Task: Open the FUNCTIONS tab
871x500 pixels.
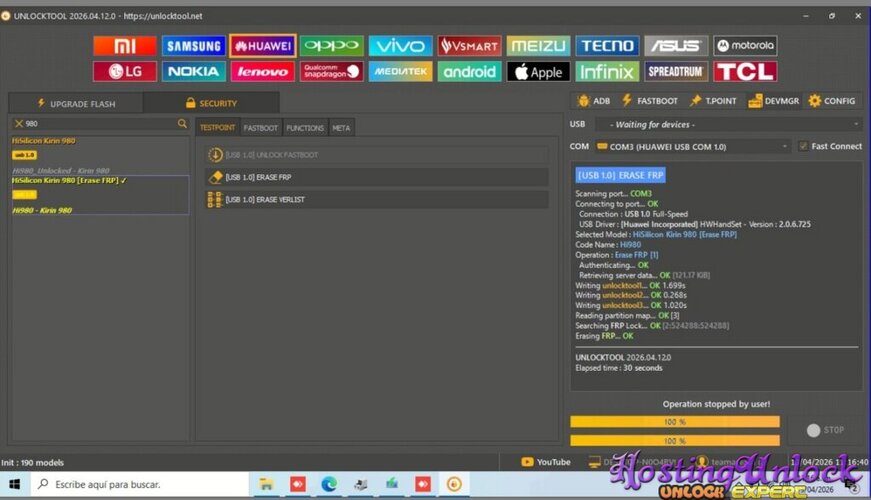Action: tap(305, 128)
